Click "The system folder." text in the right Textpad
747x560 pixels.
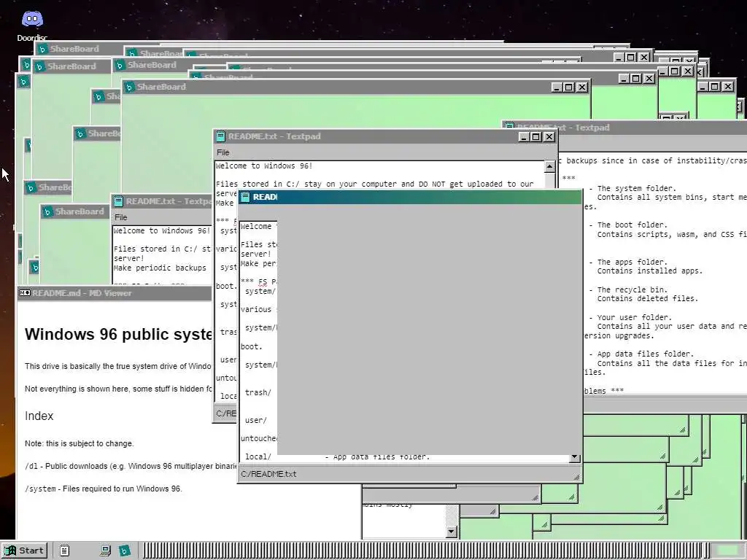(x=636, y=188)
